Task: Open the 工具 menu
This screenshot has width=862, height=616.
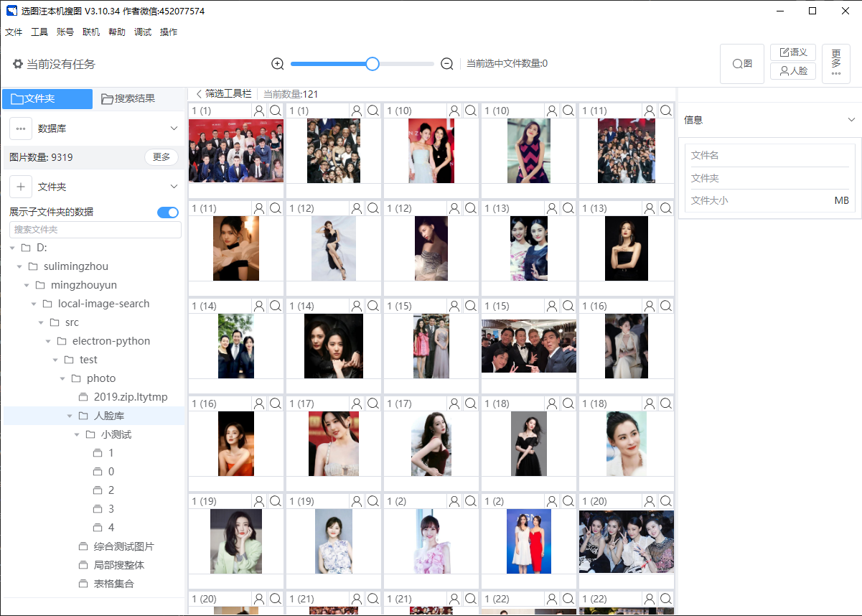Action: pyautogui.click(x=39, y=32)
